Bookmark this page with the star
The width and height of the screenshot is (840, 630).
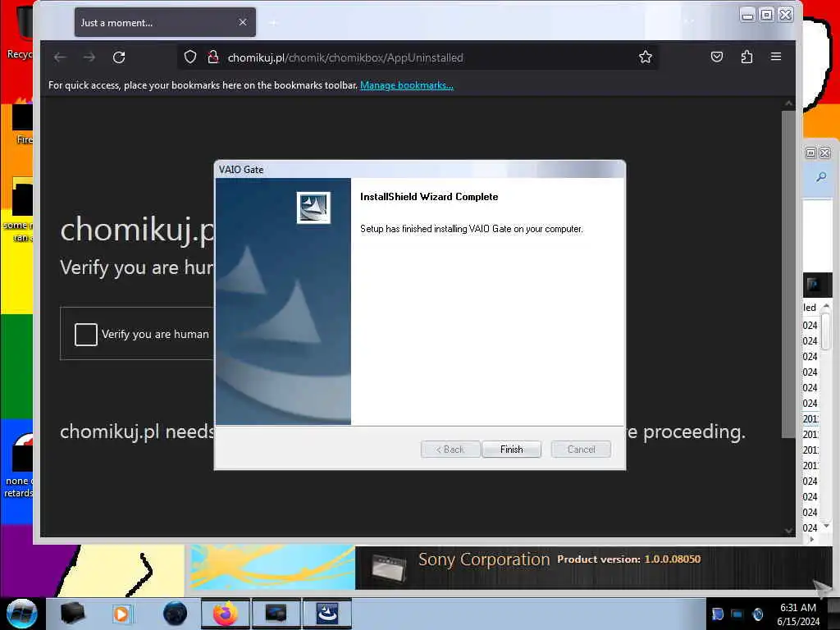pos(645,57)
